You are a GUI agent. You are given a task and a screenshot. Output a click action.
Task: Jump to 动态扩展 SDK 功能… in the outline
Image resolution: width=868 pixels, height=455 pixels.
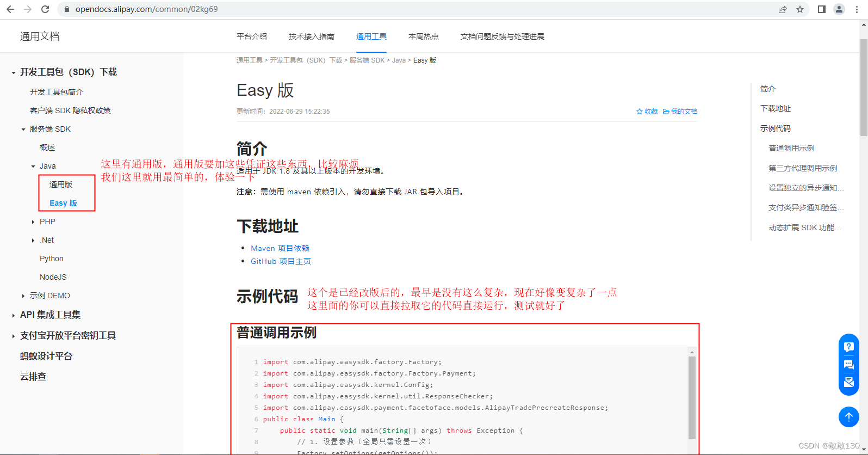[805, 228]
